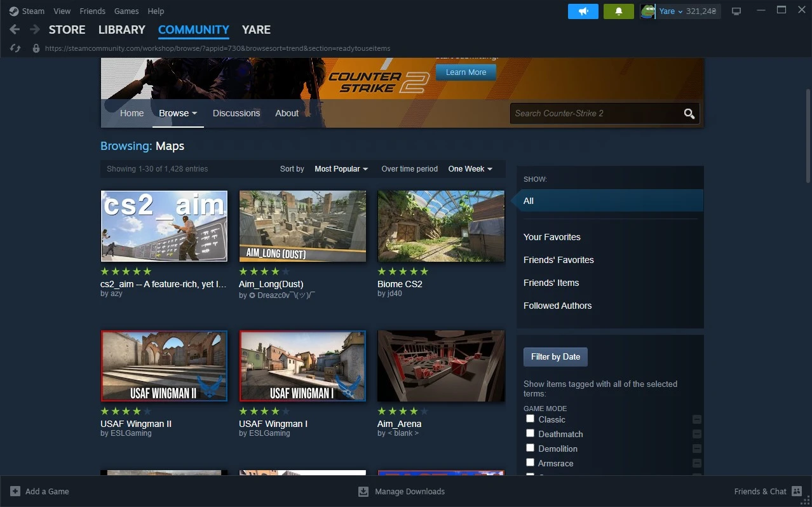The width and height of the screenshot is (812, 507).
Task: Open the USAF Wingman II thumbnail
Action: (x=164, y=366)
